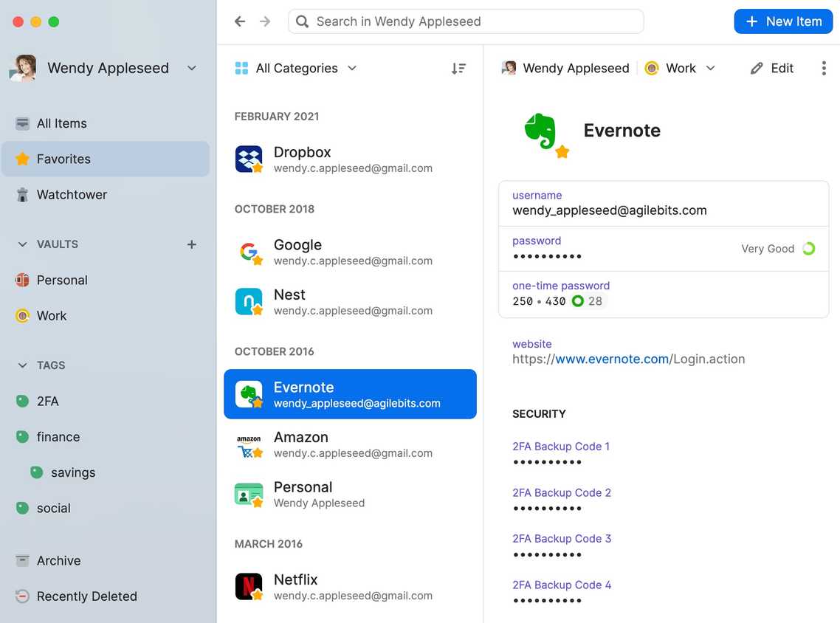The image size is (840, 623).
Task: Click the Work vault icon in sidebar
Action: point(22,315)
